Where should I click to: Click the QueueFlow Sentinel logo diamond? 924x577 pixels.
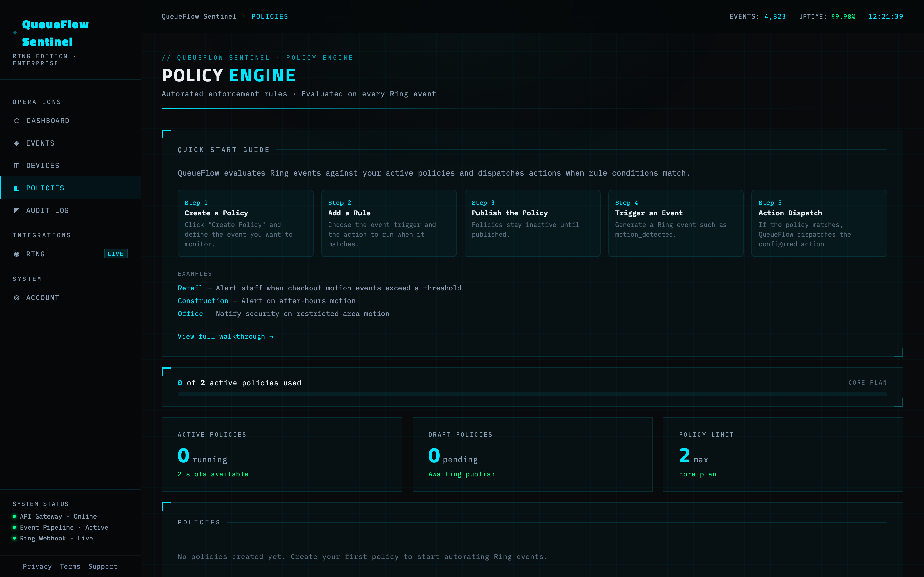14,33
